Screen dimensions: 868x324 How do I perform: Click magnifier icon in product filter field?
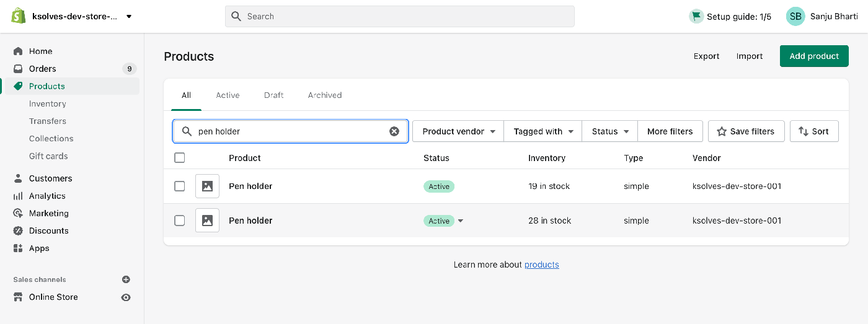coord(187,131)
